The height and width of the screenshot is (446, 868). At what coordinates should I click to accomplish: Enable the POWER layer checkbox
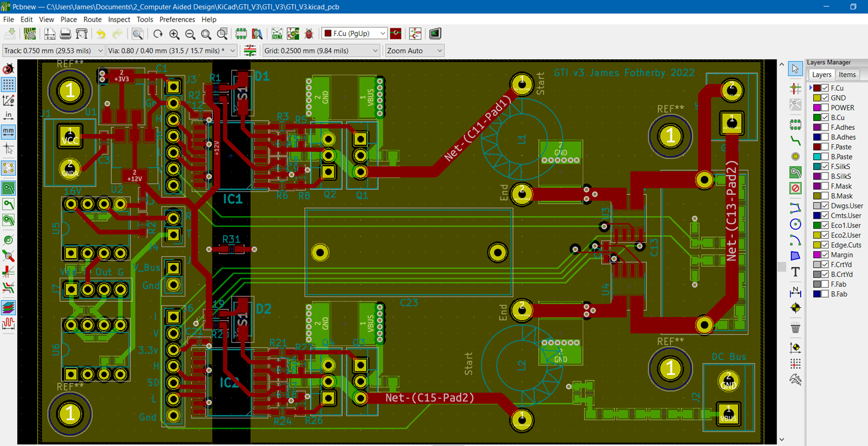(x=825, y=108)
